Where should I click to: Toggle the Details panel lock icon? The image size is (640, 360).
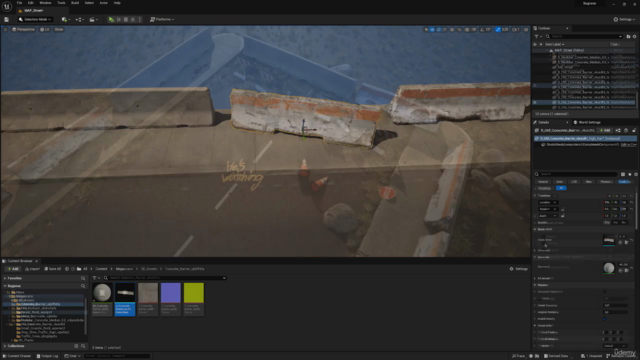tap(634, 131)
